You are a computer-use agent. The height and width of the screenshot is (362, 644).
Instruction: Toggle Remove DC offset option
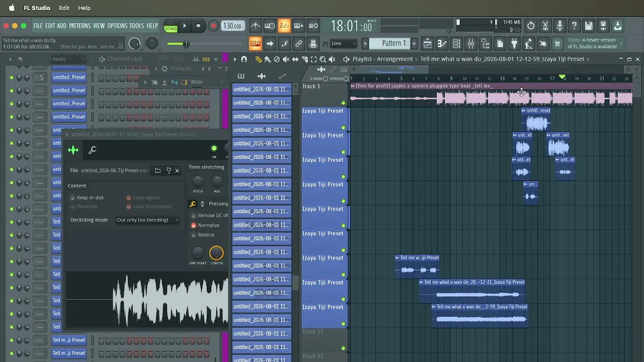tap(193, 216)
